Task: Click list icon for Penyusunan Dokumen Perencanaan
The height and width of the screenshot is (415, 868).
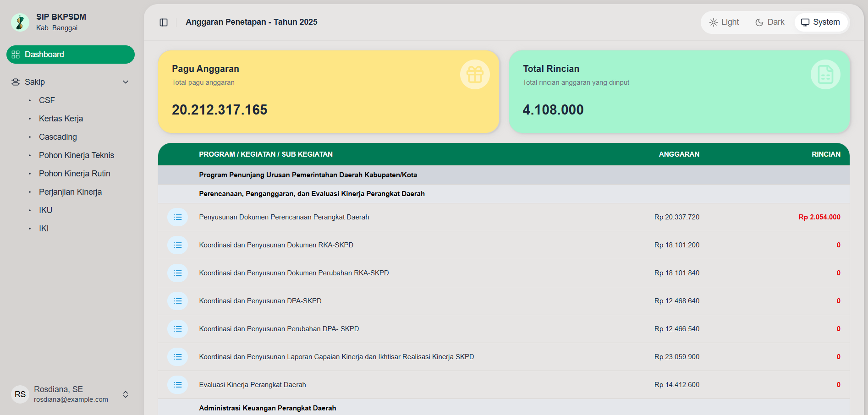Action: [178, 217]
